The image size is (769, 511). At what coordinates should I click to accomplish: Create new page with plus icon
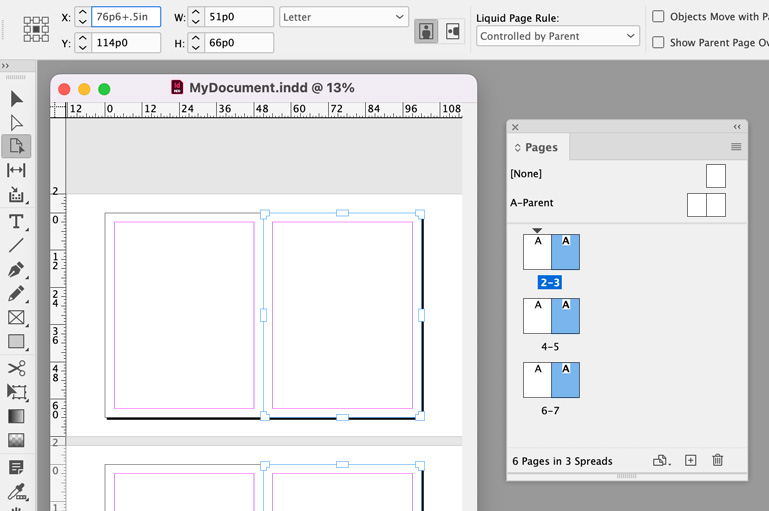(691, 460)
